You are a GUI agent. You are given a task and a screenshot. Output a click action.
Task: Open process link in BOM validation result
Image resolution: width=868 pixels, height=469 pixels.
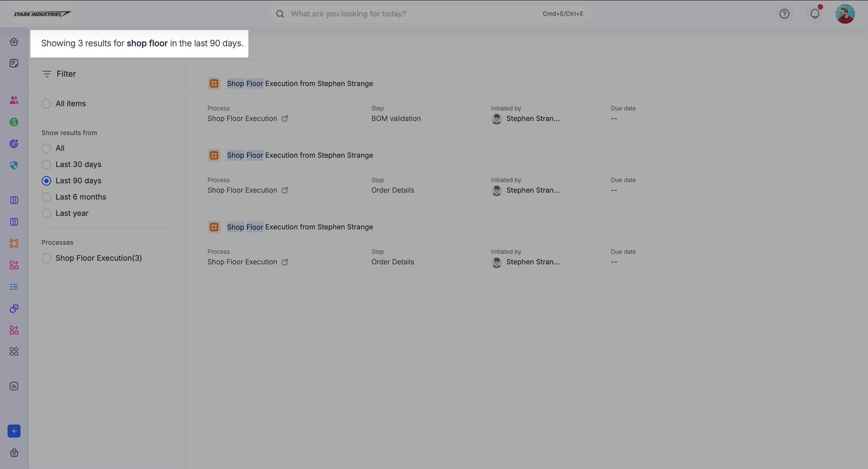pyautogui.click(x=285, y=119)
